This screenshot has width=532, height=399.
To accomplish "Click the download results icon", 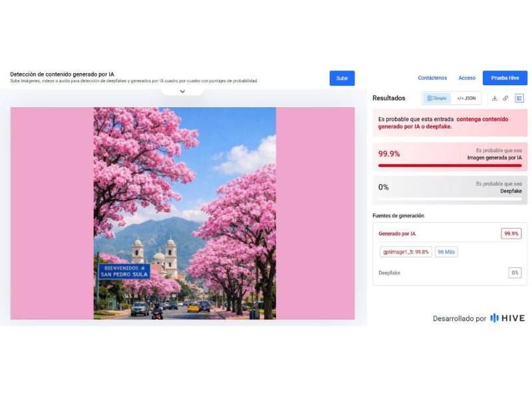I will [x=495, y=98].
